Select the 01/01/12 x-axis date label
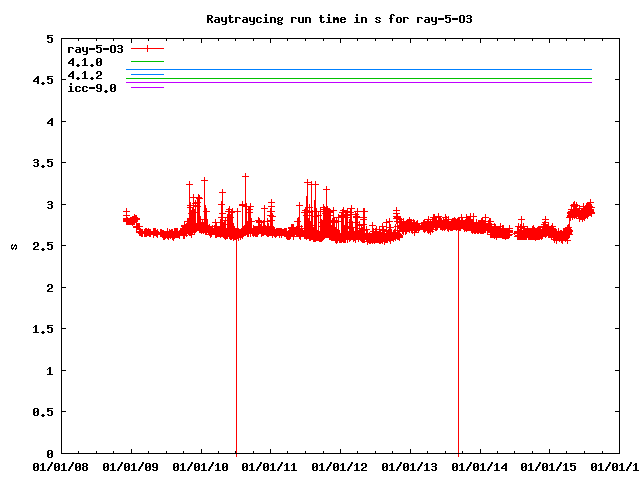Image resolution: width=640 pixels, height=480 pixels. (x=341, y=466)
